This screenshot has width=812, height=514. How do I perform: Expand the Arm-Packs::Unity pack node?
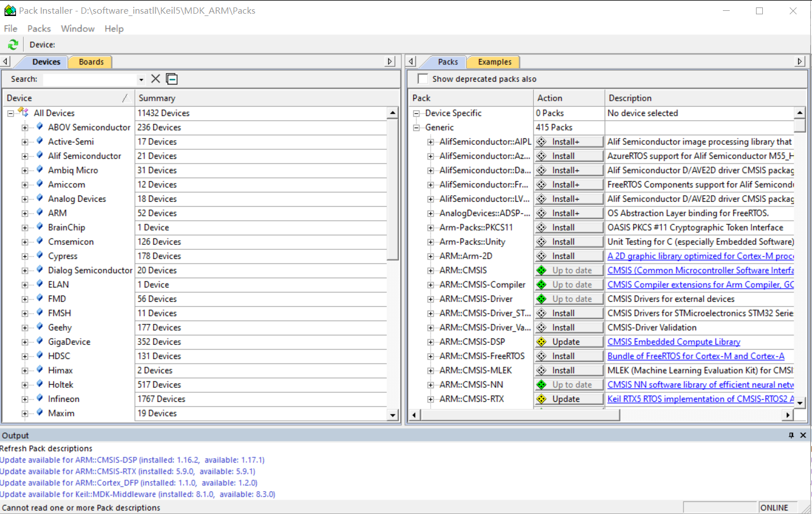point(430,242)
